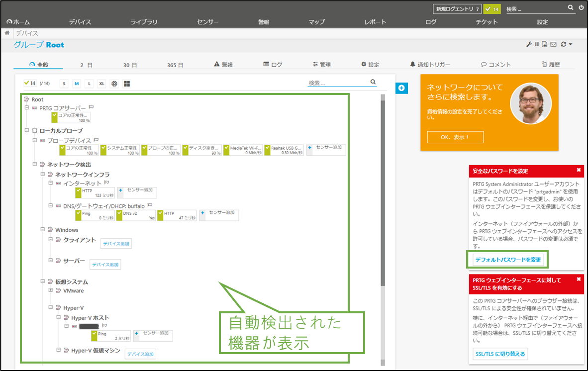Open the センサー menu

coord(207,22)
